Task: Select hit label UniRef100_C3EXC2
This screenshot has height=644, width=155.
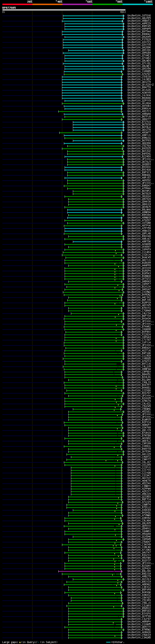Action: 139,587
